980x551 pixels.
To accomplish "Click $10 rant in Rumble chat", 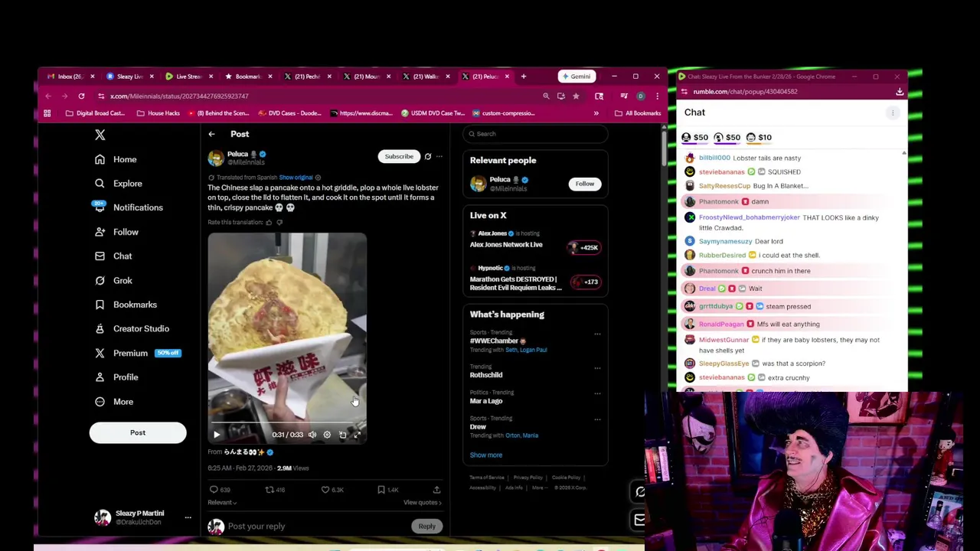I will point(759,138).
